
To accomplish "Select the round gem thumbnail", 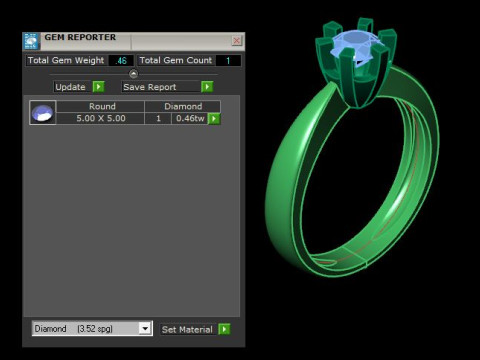I will tap(43, 113).
